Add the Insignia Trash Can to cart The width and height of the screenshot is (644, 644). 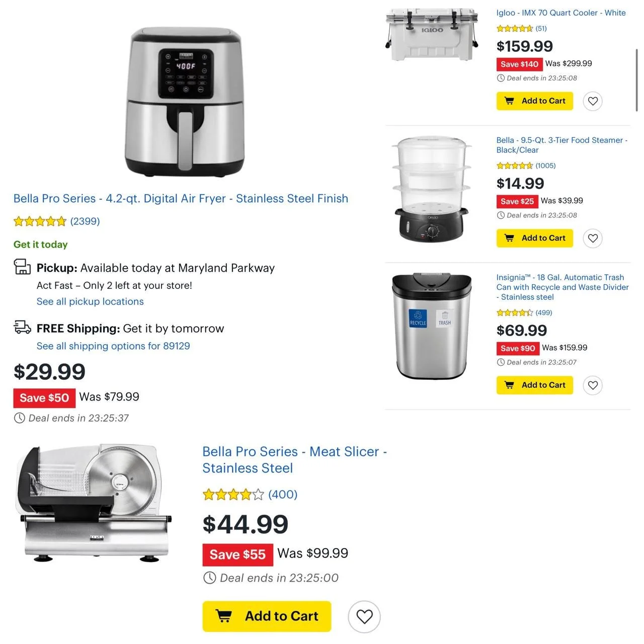[534, 385]
